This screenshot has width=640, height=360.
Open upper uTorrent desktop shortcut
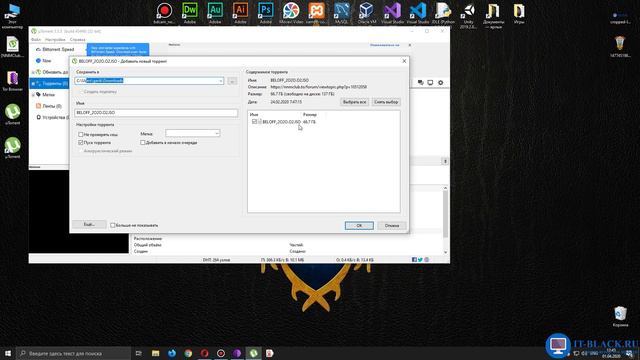coord(12,114)
